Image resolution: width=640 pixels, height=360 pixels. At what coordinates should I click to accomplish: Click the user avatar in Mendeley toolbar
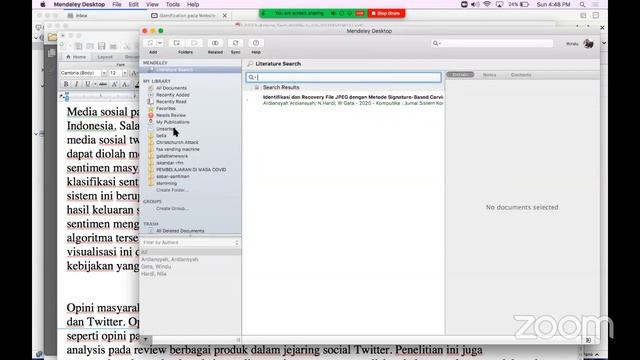point(588,44)
